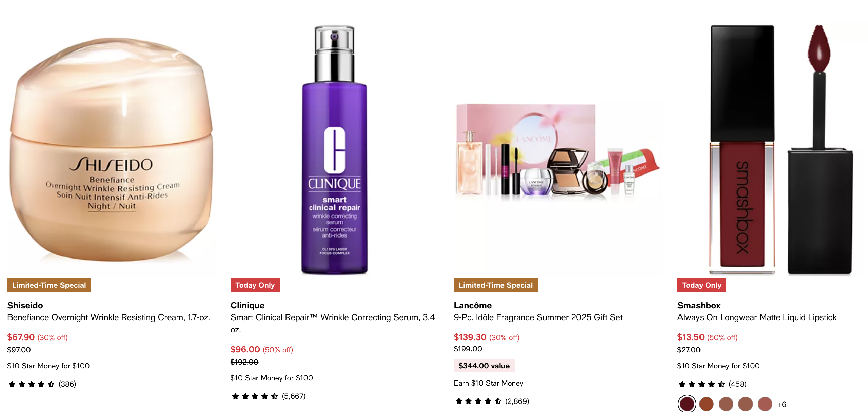Open the Lancôme gift set image
868x412 pixels.
click(x=558, y=149)
